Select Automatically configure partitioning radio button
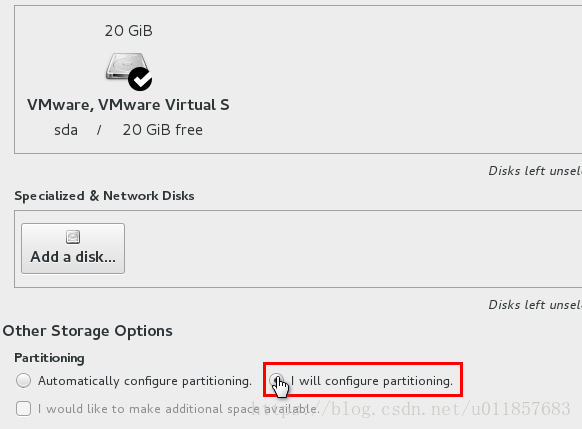 click(23, 380)
